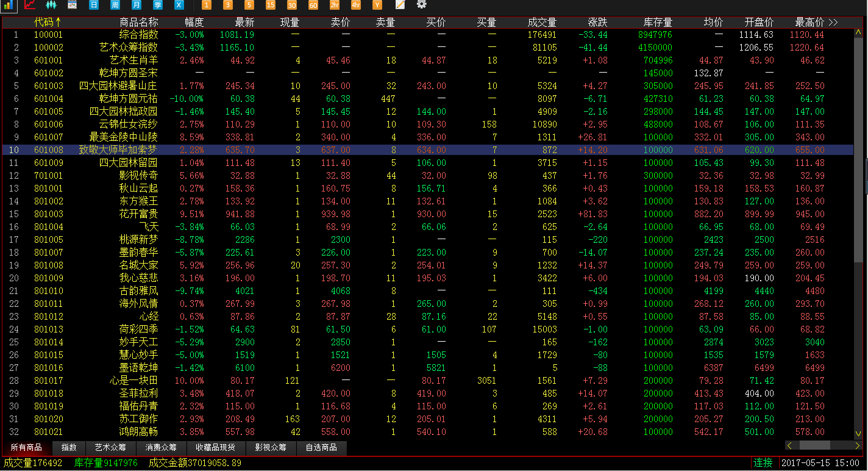Switch to the 自选商品 tab

(x=321, y=448)
